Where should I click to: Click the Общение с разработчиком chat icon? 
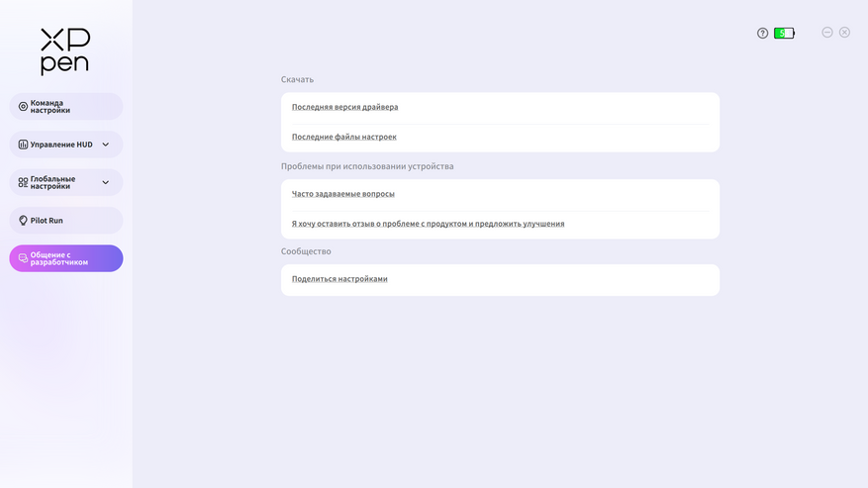[23, 258]
